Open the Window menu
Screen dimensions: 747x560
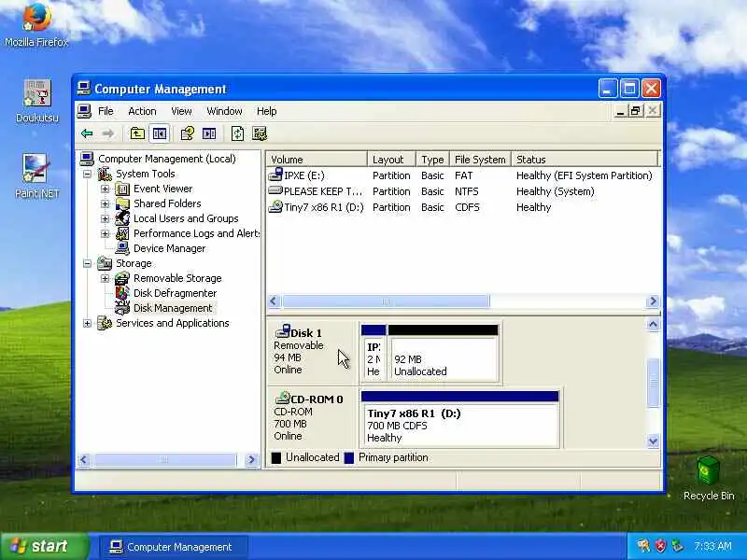click(x=224, y=111)
